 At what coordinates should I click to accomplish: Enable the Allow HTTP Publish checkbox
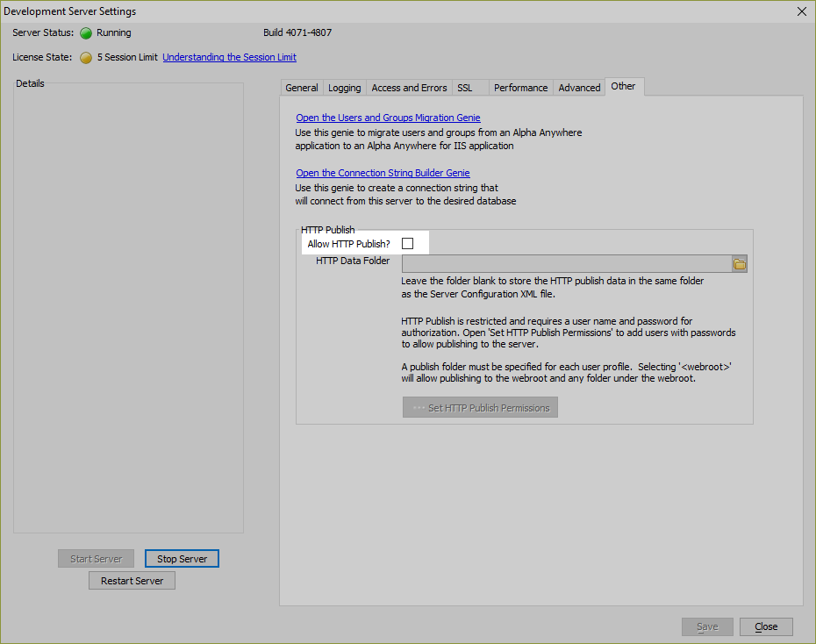click(x=407, y=243)
